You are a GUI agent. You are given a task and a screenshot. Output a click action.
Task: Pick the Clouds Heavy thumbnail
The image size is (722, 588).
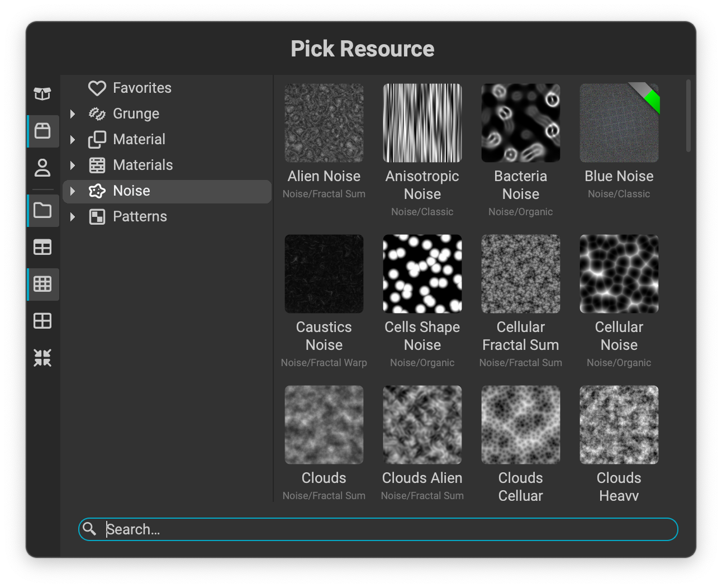[x=619, y=425]
